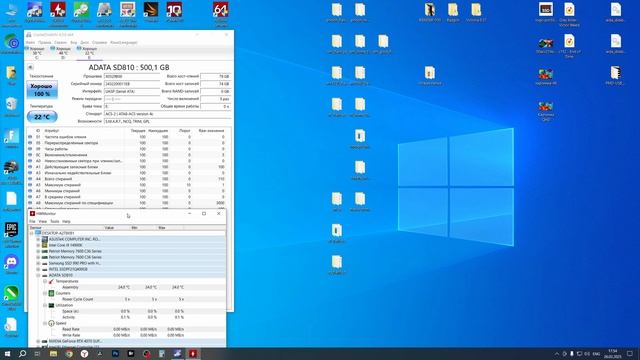Open the Discord desktop shortcut
Image resolution: width=640 pixels, height=360 pixels.
point(11,264)
